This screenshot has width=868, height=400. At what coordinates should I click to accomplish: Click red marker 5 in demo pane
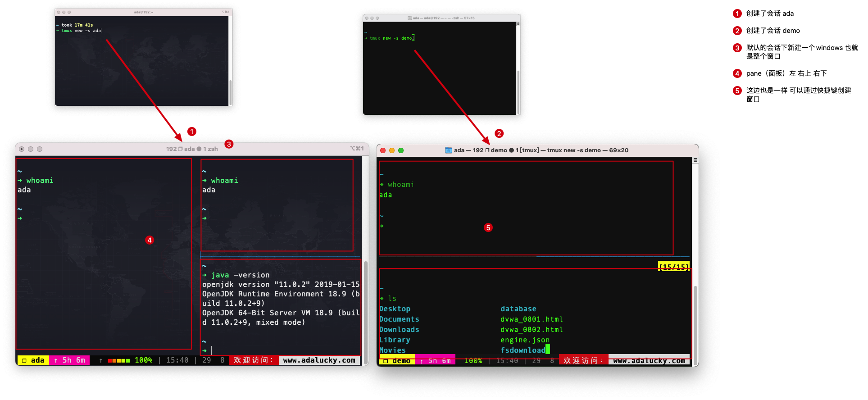pyautogui.click(x=488, y=227)
